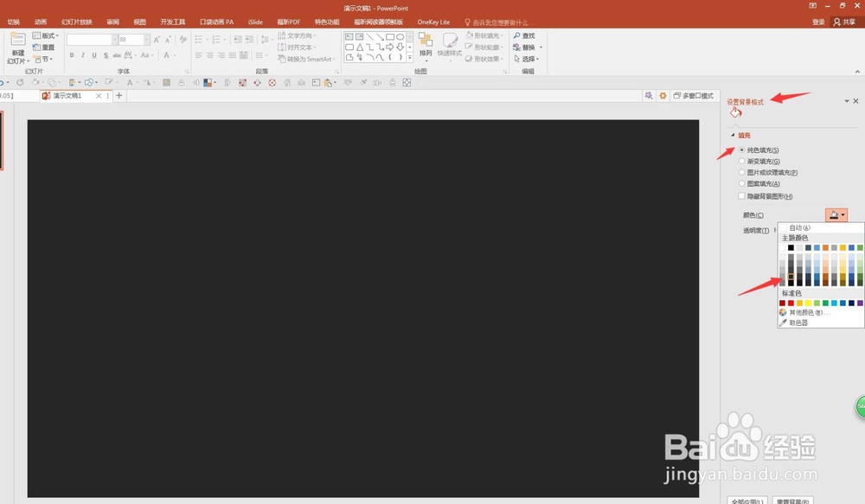The width and height of the screenshot is (865, 504).
Task: Align text to the left
Action: (x=199, y=55)
